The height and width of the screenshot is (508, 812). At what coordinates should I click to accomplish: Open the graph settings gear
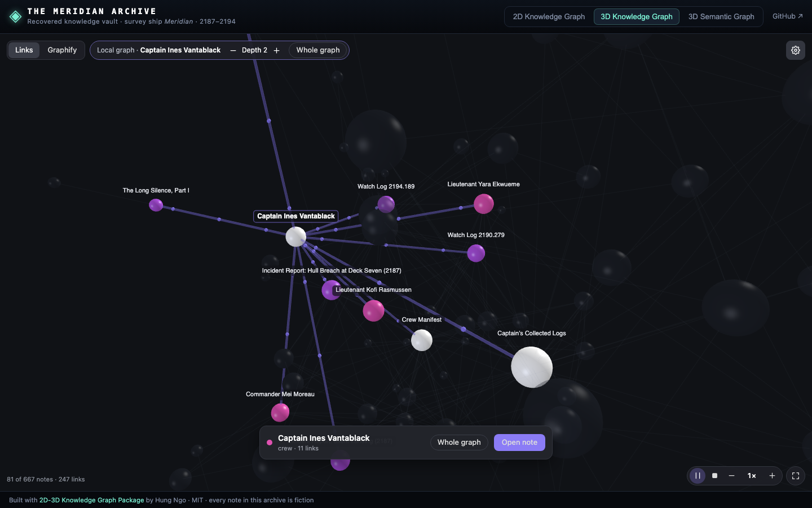pyautogui.click(x=795, y=50)
